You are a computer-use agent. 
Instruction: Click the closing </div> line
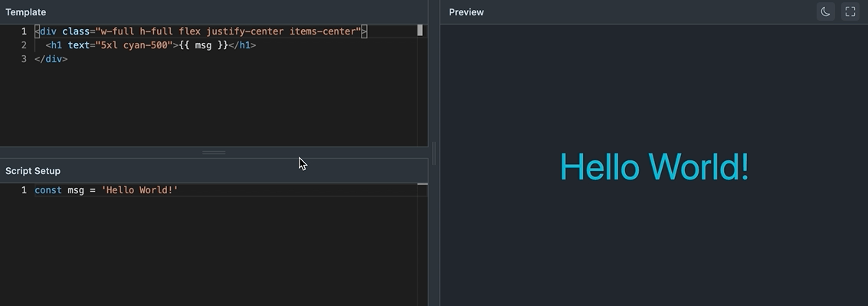point(51,59)
